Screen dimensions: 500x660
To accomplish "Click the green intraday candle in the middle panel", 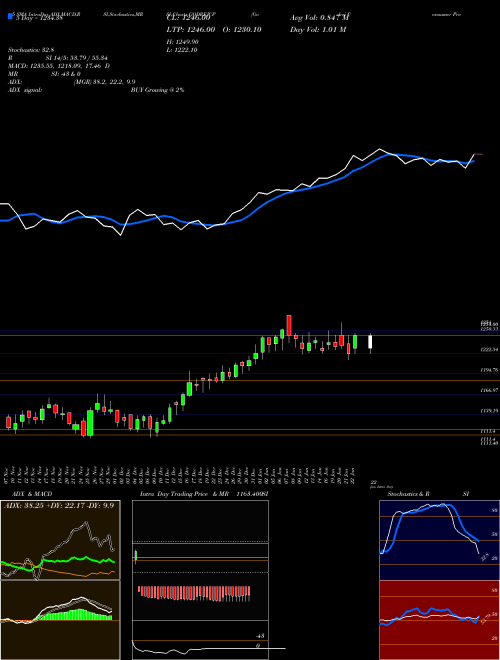I will pos(136,556).
